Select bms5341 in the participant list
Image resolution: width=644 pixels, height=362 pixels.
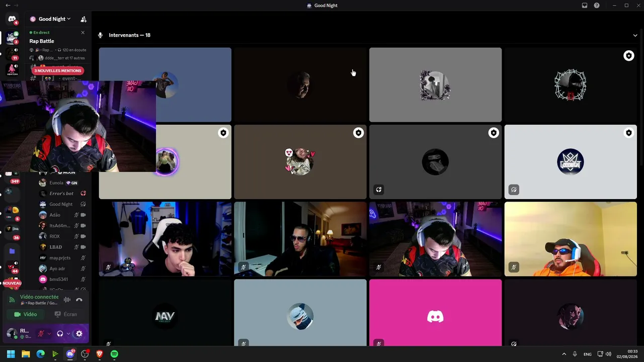tap(62, 279)
